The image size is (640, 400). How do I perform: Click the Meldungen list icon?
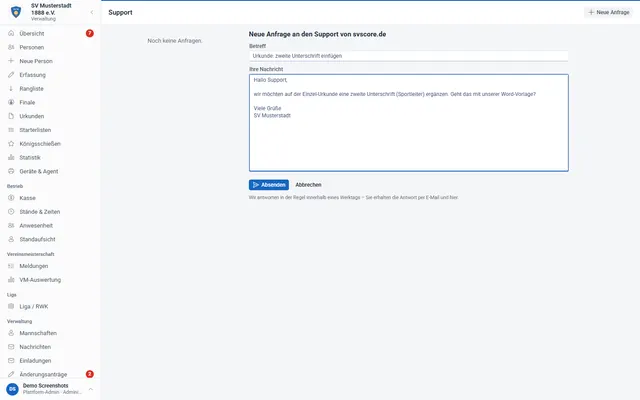point(11,266)
